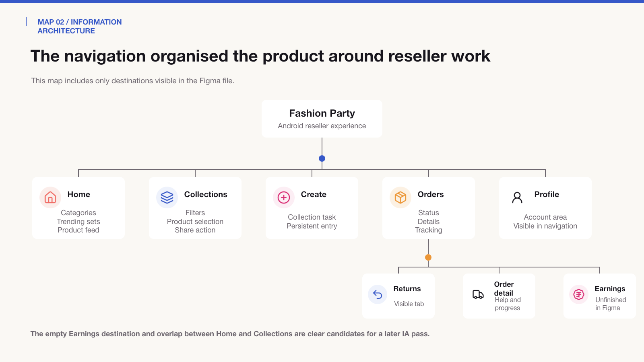This screenshot has width=644, height=362.
Task: Click 'Categories' under Home
Action: click(x=78, y=213)
